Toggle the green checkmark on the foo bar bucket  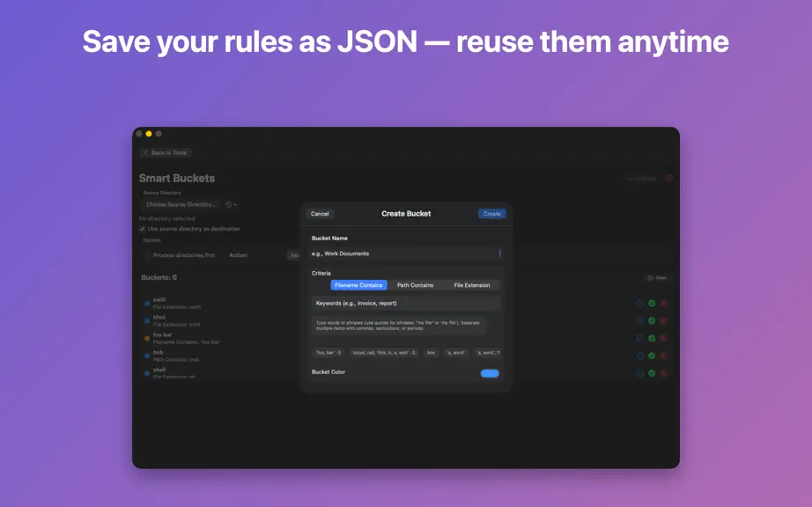coord(652,338)
